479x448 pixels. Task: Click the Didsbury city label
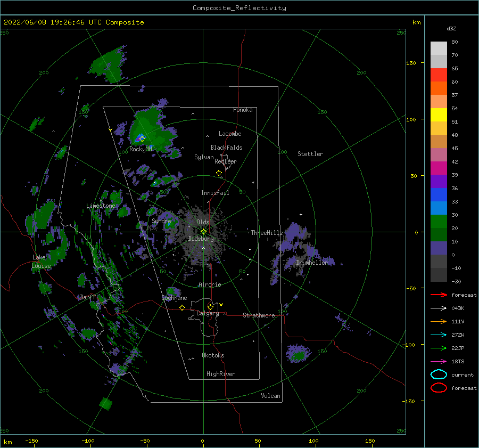click(x=201, y=239)
